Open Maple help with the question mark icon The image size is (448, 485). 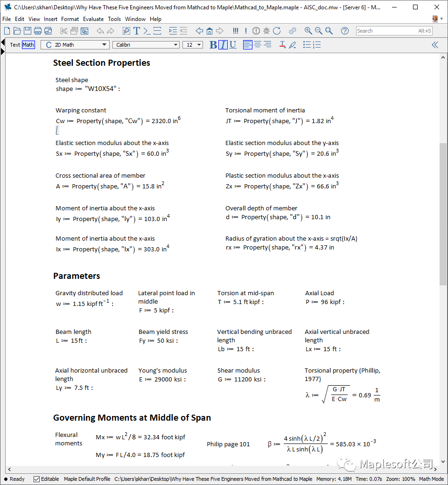[344, 31]
